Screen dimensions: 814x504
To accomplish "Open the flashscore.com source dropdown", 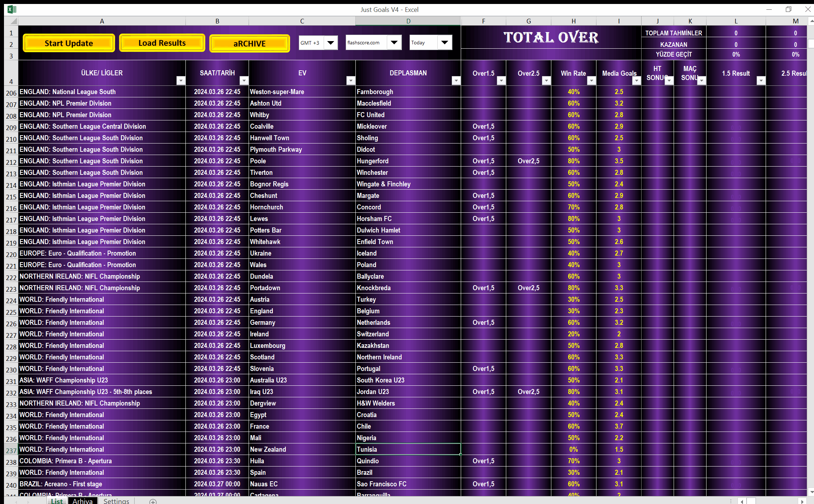I will coord(394,42).
